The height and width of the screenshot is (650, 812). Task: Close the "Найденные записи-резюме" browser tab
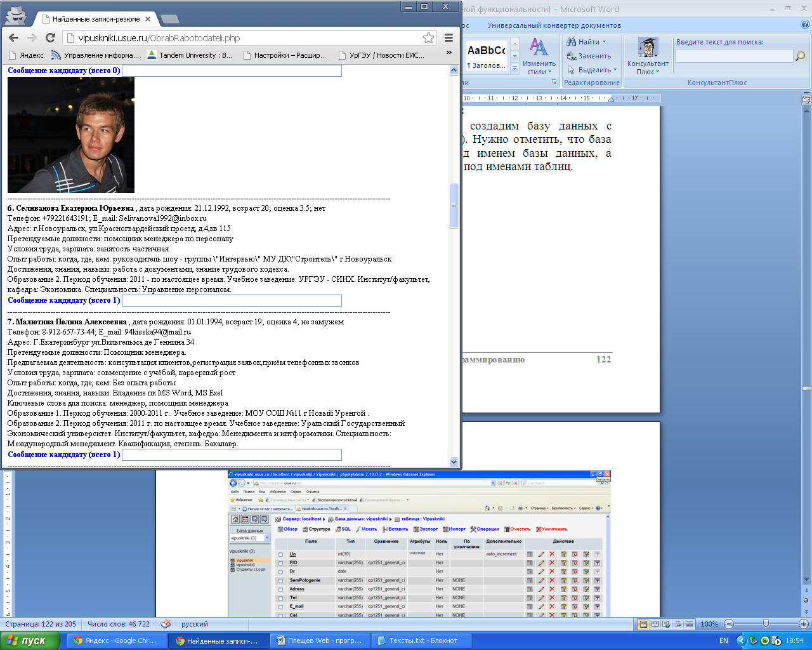point(147,19)
